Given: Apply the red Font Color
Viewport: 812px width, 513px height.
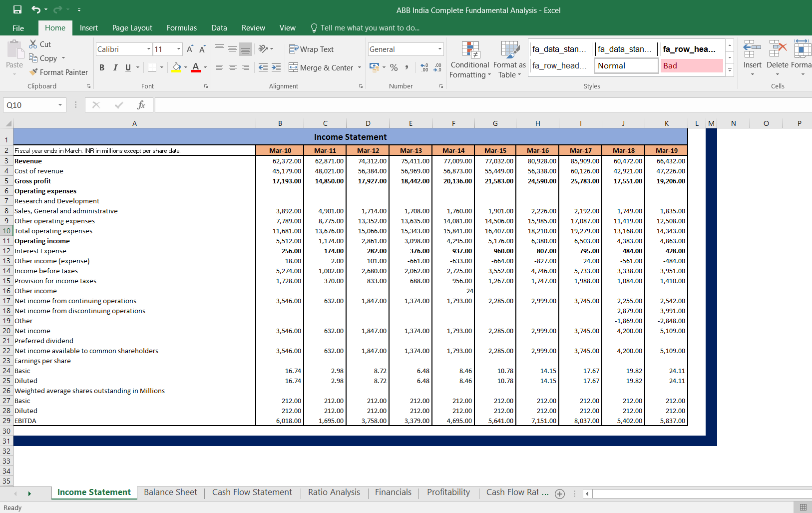Looking at the screenshot, I should click(x=196, y=67).
